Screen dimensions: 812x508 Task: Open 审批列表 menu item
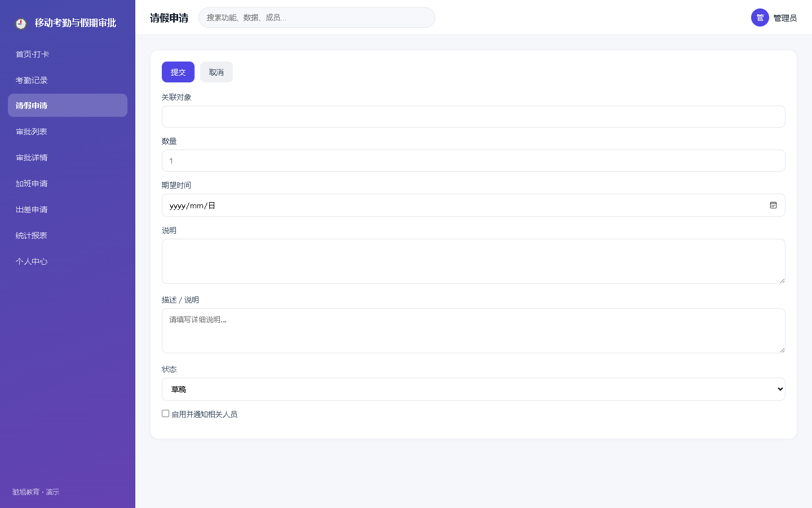tap(68, 132)
